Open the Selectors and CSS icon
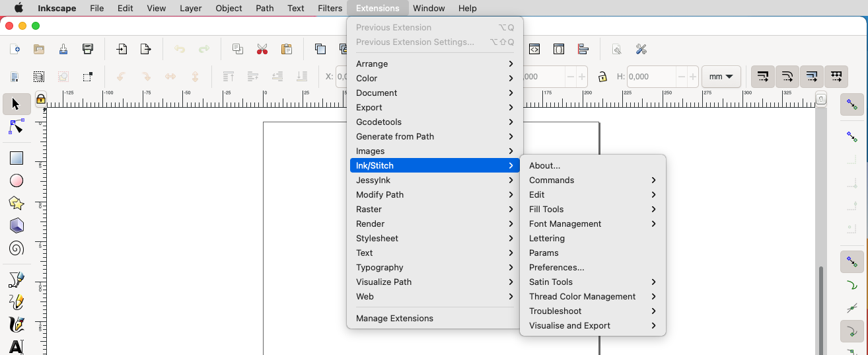This screenshot has height=355, width=868. [559, 49]
